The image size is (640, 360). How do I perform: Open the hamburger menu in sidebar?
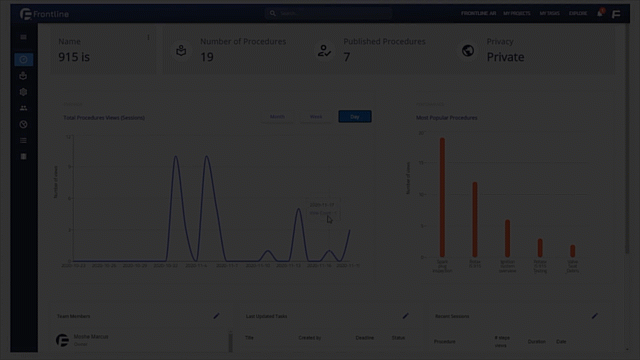[23, 37]
